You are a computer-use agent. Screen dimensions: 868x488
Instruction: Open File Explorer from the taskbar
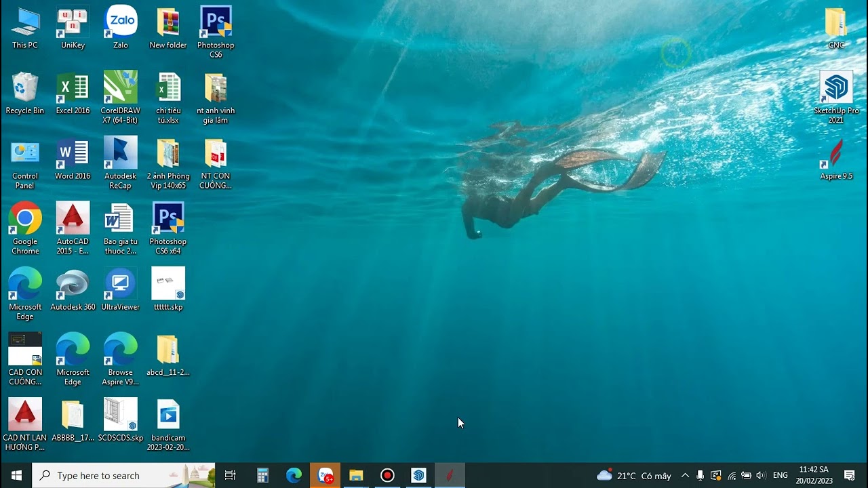click(x=356, y=475)
